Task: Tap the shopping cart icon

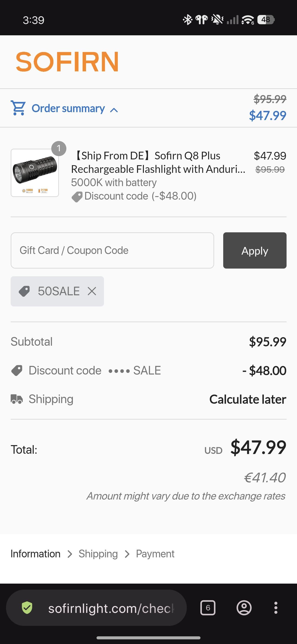Action: [18, 108]
